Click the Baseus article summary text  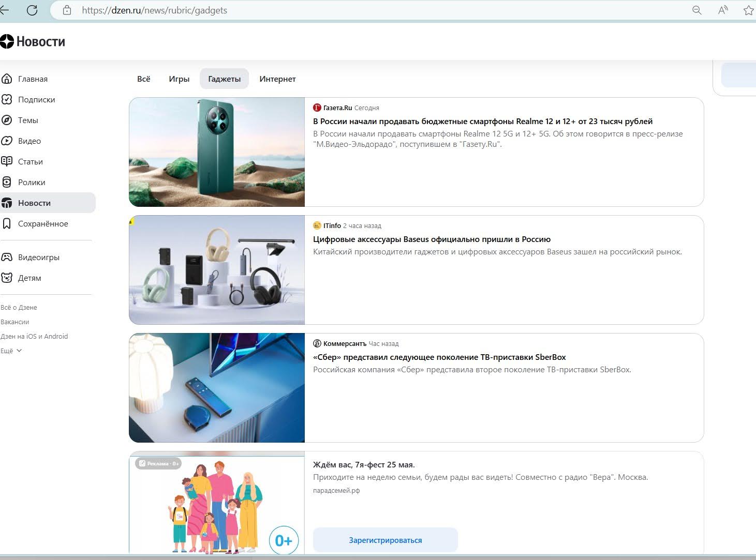(x=497, y=251)
